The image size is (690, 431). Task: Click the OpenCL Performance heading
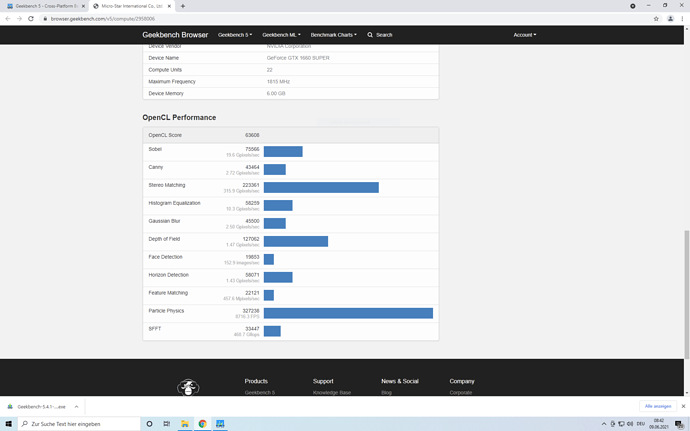[179, 118]
